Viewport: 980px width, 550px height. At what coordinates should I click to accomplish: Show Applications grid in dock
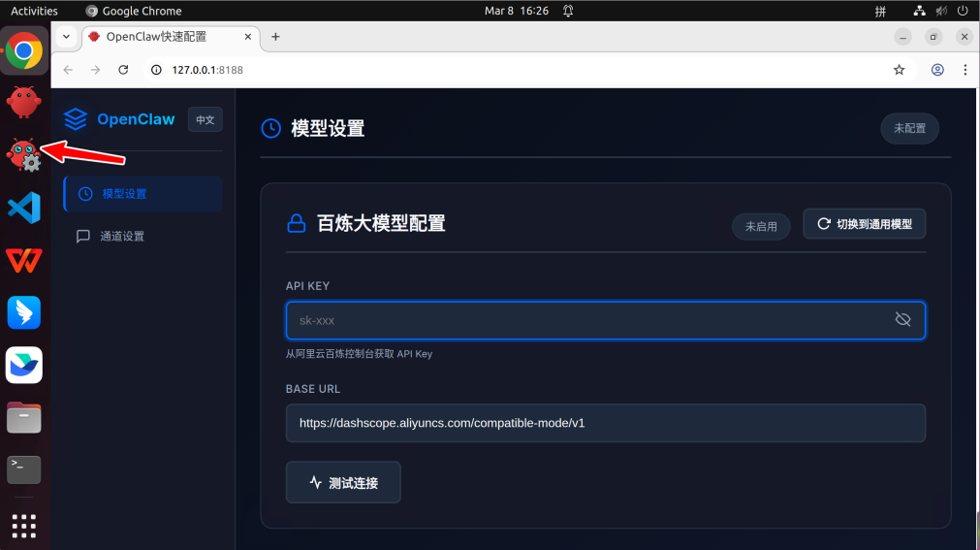(x=24, y=525)
